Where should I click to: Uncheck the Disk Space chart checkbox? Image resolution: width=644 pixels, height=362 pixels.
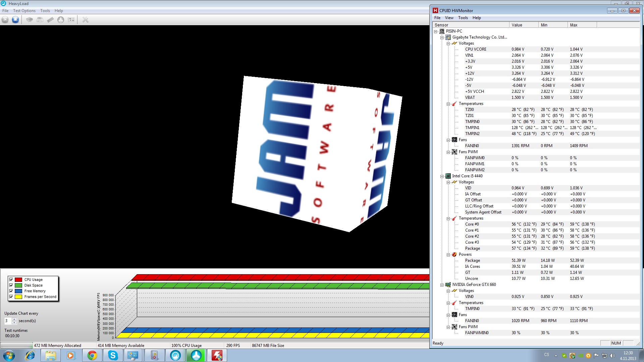tap(11, 285)
